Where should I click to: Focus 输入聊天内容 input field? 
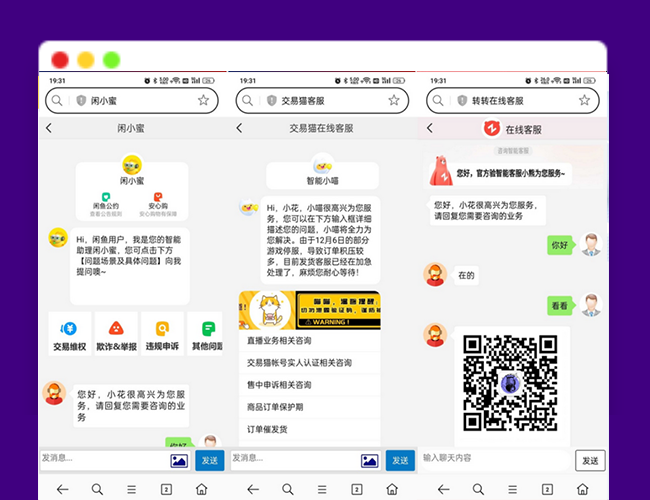pos(495,459)
